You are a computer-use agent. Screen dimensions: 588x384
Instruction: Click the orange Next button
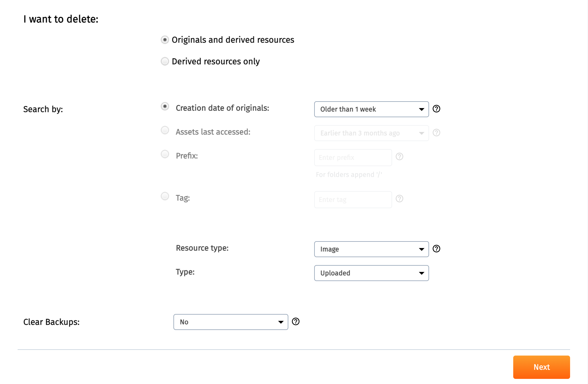point(541,367)
